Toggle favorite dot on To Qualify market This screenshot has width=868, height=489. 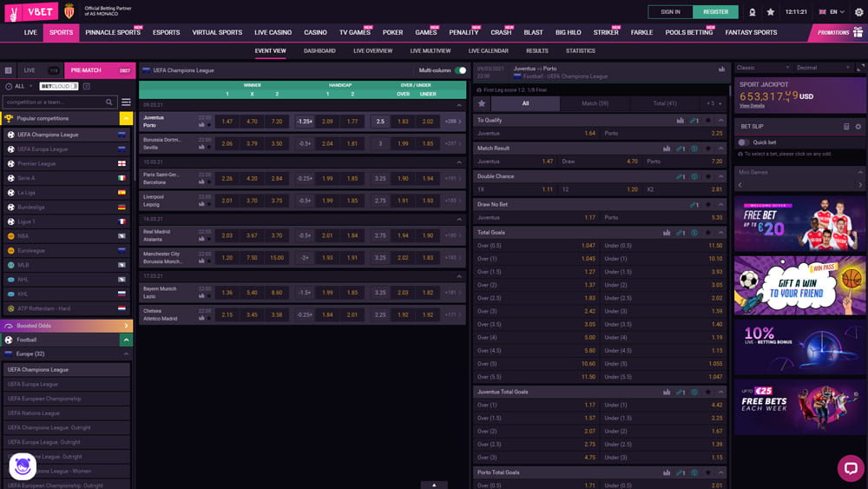point(708,120)
